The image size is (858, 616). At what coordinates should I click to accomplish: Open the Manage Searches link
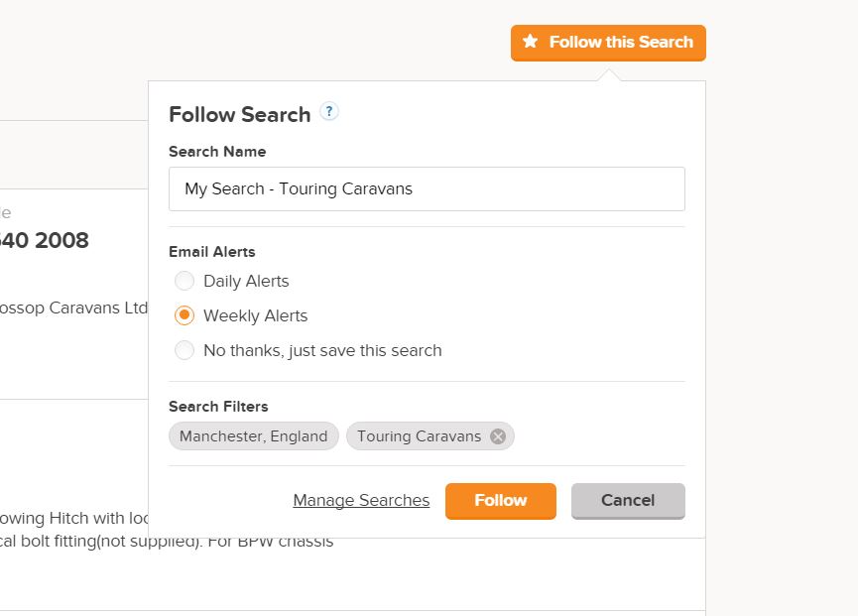click(361, 500)
